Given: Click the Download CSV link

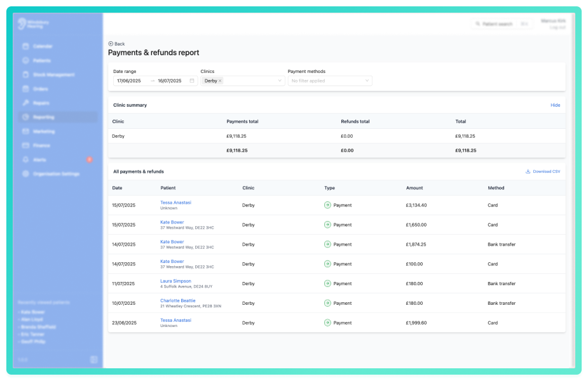Looking at the screenshot, I should [543, 171].
